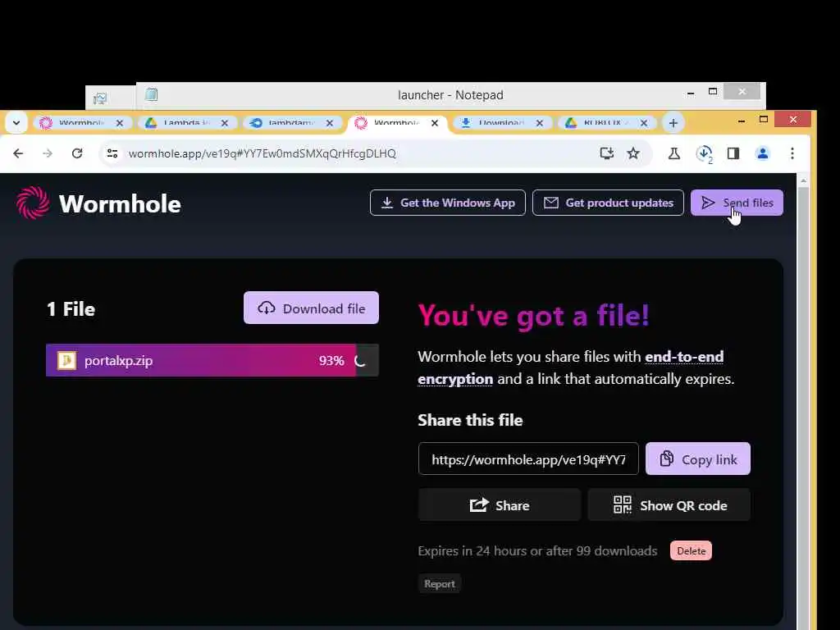Minimize the launcher Notepad window
This screenshot has width=840, height=630.
click(691, 94)
